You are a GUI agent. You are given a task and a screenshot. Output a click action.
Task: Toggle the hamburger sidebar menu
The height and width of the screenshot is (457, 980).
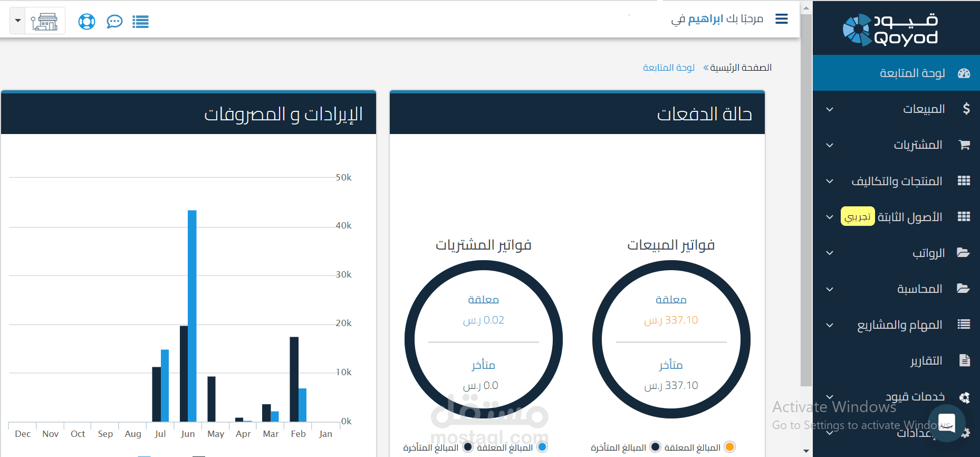[782, 19]
